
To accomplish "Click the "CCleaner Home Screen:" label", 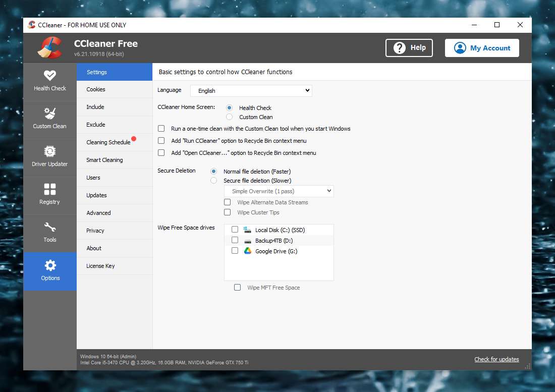I will (x=186, y=107).
